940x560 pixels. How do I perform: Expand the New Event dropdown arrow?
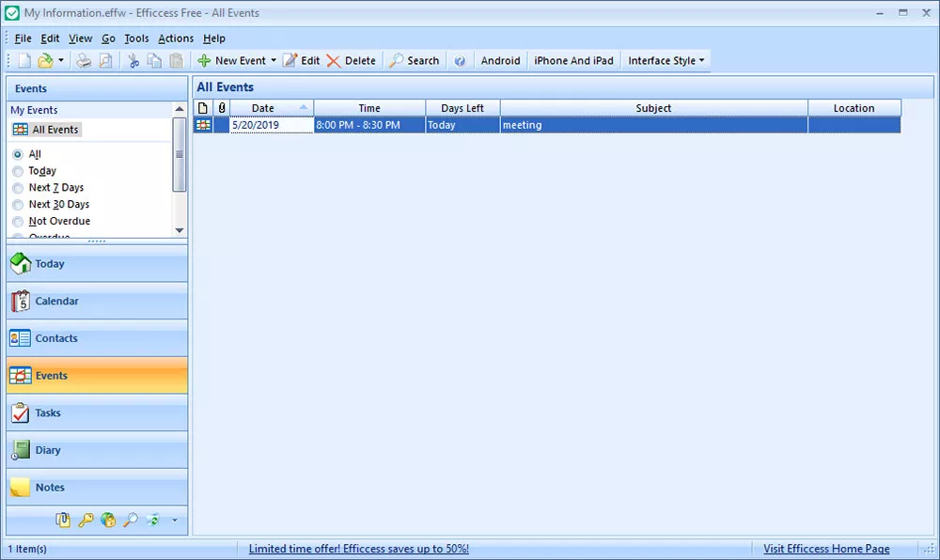coord(274,60)
